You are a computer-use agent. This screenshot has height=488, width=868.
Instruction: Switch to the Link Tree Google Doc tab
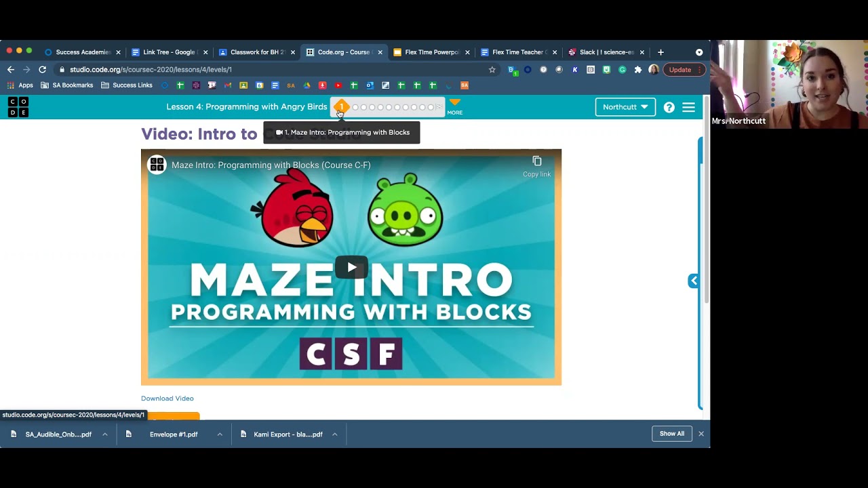tap(170, 52)
